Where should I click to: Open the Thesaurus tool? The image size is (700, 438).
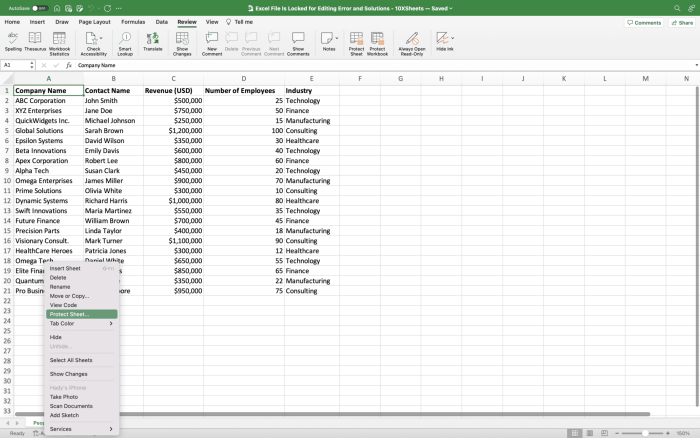tap(35, 40)
